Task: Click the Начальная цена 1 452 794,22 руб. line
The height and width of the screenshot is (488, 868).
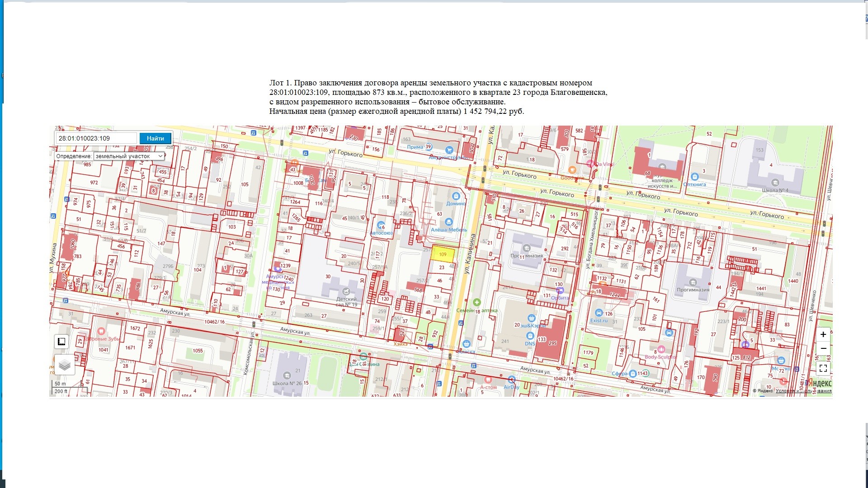Action: 396,111
